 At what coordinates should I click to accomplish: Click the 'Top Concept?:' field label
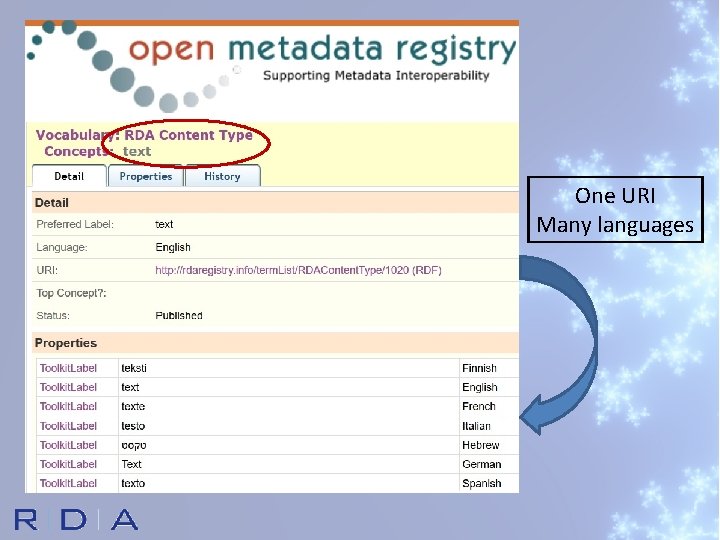(71, 293)
